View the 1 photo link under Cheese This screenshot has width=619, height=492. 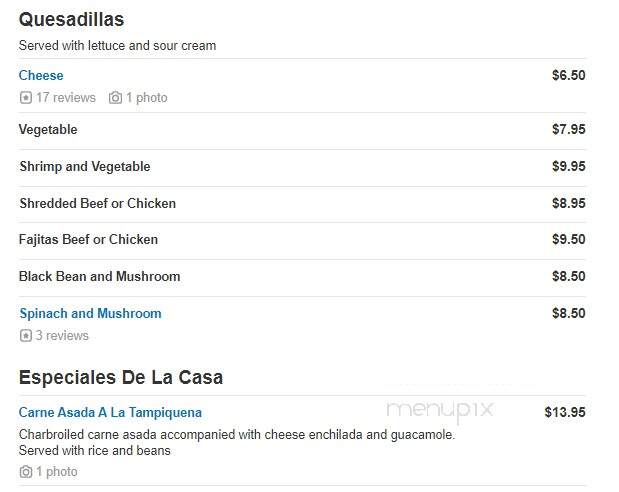point(146,98)
